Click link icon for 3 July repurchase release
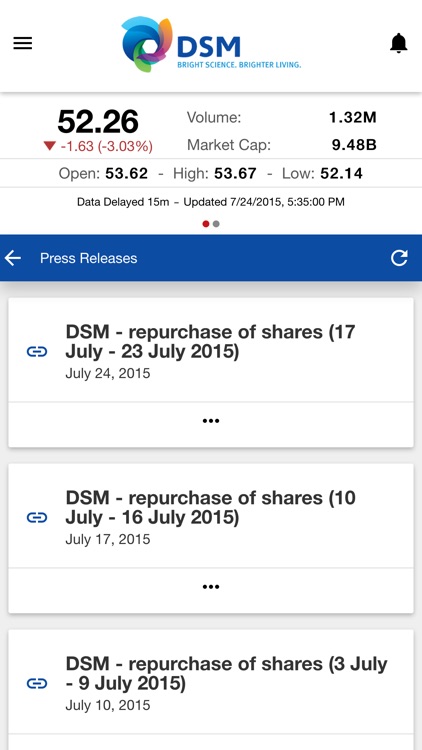The image size is (422, 750). (x=37, y=684)
